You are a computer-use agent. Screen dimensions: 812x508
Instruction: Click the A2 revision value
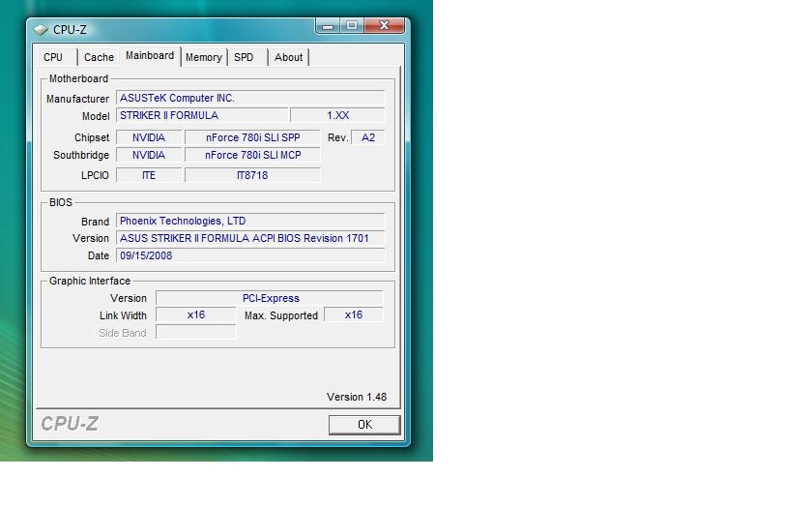pyautogui.click(x=368, y=137)
